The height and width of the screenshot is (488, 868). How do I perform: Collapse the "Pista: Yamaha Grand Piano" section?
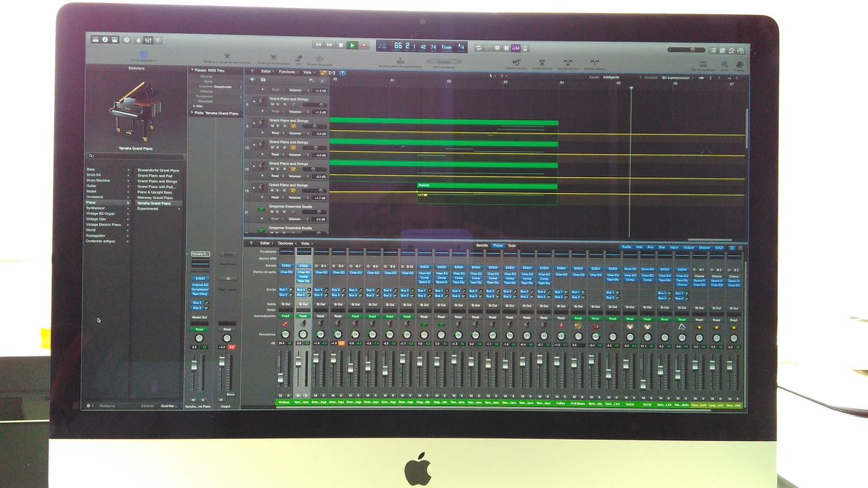[192, 112]
